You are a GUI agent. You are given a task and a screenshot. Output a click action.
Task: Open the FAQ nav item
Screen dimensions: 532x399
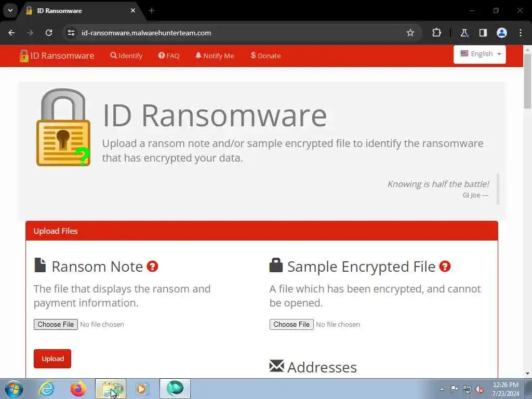coord(169,56)
